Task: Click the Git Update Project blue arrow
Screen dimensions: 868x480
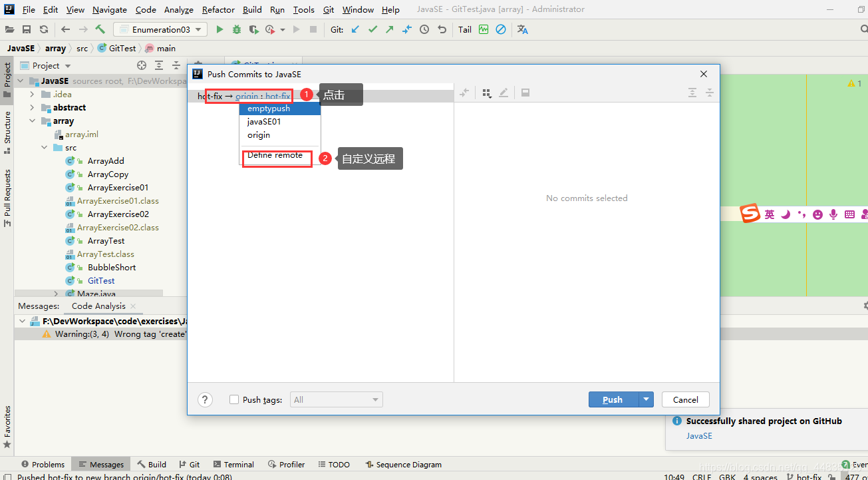Action: [x=355, y=29]
